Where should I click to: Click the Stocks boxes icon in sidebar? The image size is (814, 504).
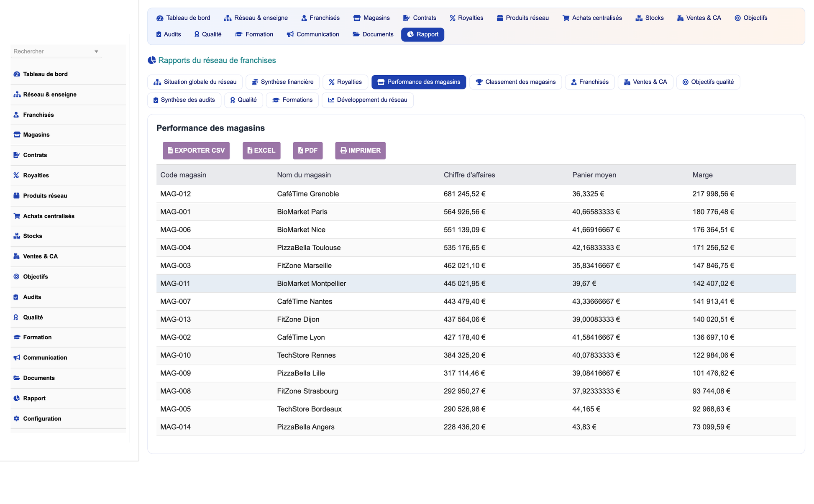tap(17, 236)
